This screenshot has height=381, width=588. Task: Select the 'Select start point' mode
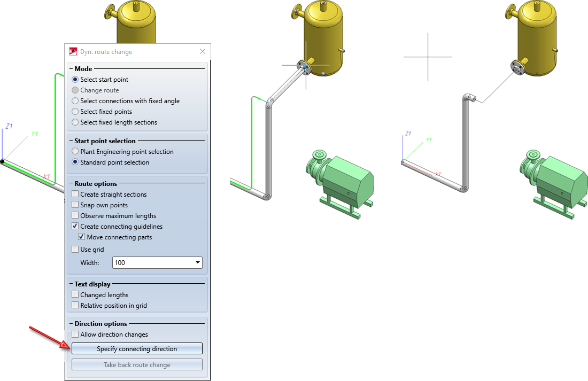(x=75, y=80)
